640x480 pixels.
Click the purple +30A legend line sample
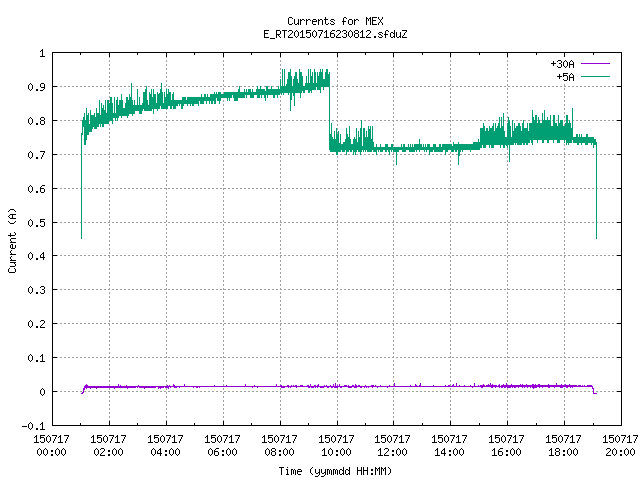pos(595,64)
